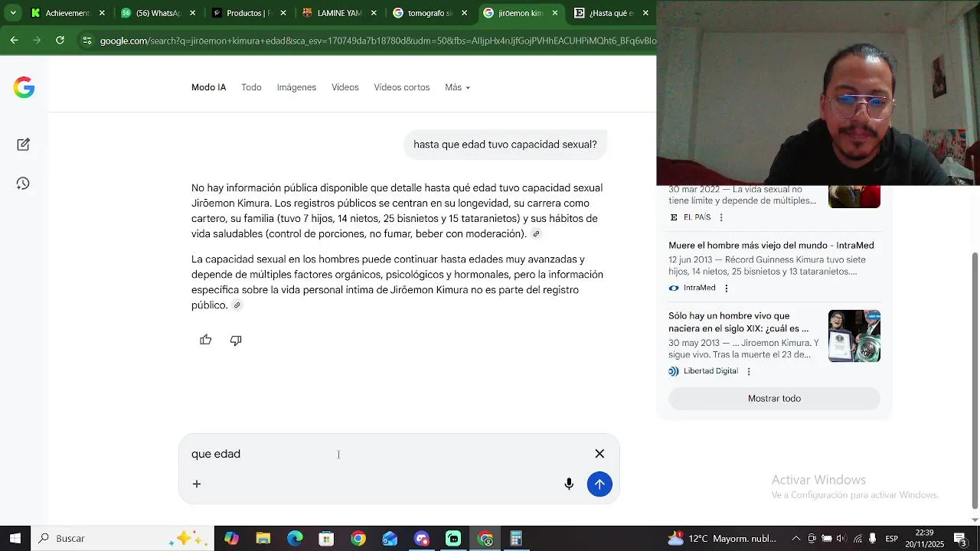Screen dimensions: 980x551
Task: Open more options for Libertad Digital result
Action: (x=749, y=371)
